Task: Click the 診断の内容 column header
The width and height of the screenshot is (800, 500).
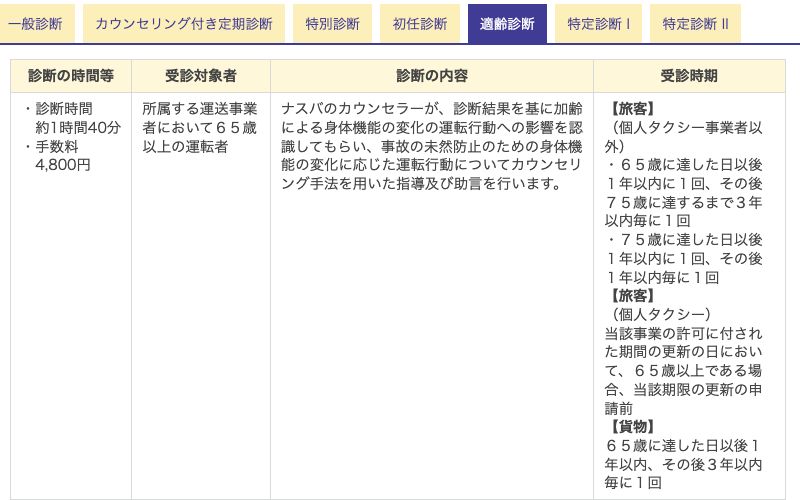Action: pos(432,76)
